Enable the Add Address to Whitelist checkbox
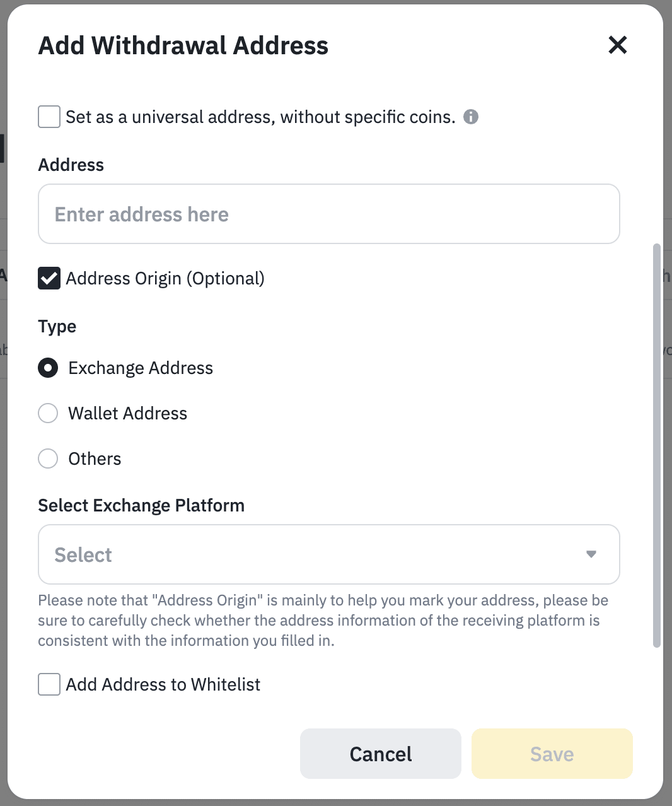Screen dimensions: 672x806 pyautogui.click(x=49, y=684)
